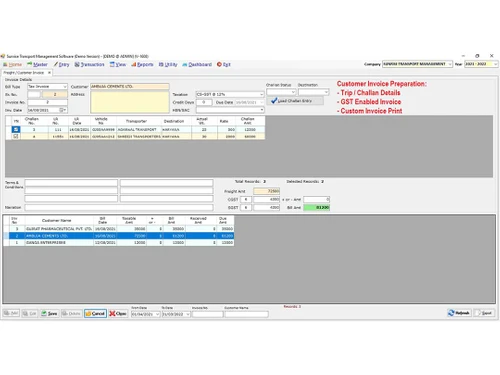Click the disabled Add button
This screenshot has width=500, height=375.
[11, 313]
